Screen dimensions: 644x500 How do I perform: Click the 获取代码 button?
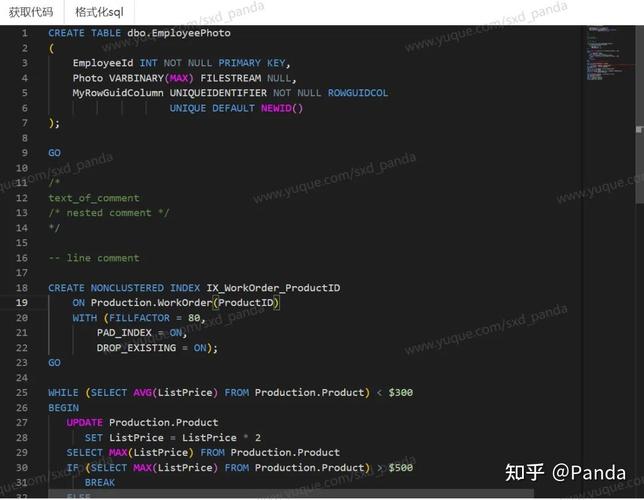pyautogui.click(x=31, y=12)
